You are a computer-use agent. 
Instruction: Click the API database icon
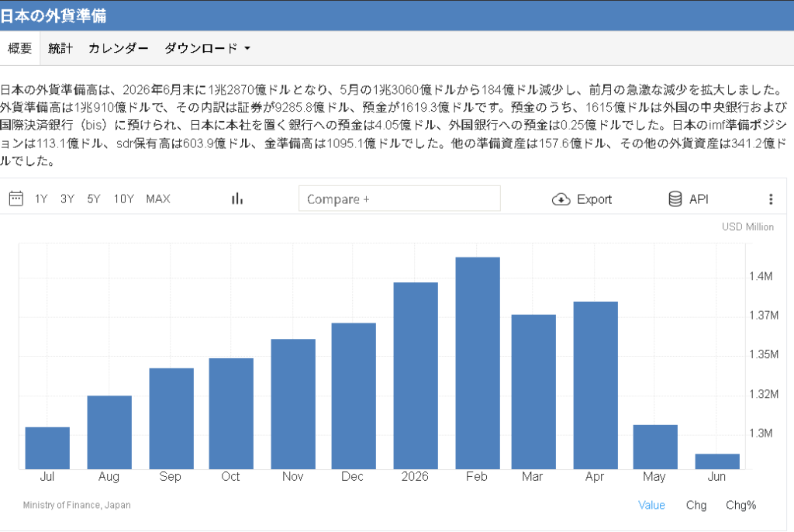click(x=675, y=199)
